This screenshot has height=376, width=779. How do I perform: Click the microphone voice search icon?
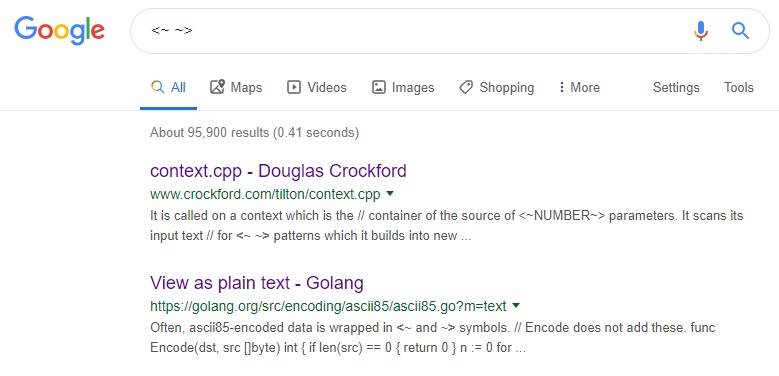701,31
